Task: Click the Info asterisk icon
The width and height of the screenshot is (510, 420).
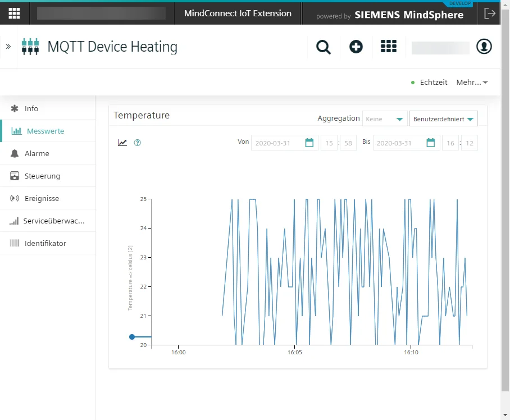Action: (x=15, y=108)
